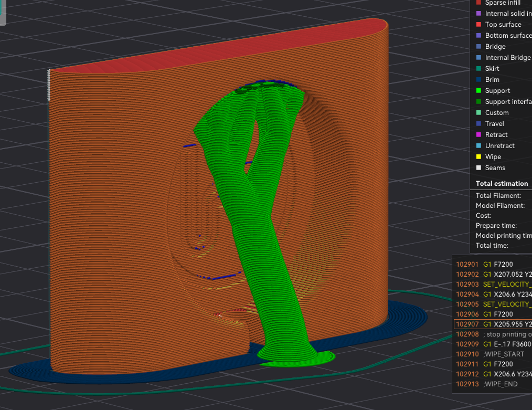Show Custom G-code lines in legend

[496, 113]
